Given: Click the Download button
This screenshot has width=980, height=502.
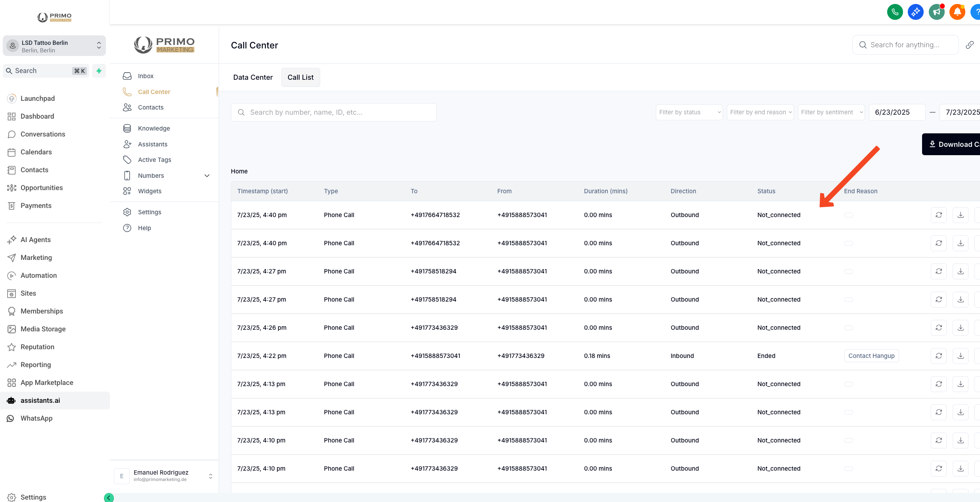Looking at the screenshot, I should pyautogui.click(x=952, y=144).
